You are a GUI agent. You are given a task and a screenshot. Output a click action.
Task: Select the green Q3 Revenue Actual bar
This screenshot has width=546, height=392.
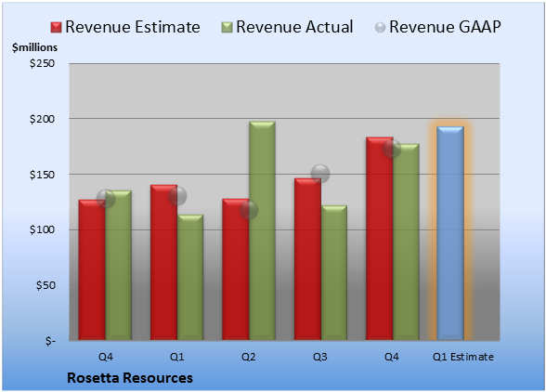coord(334,273)
